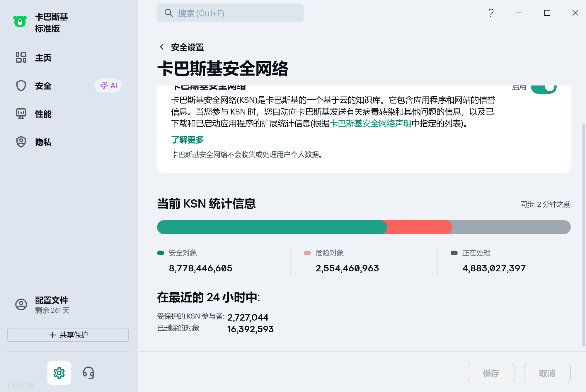
Task: Click the 保存 button
Action: coord(491,373)
